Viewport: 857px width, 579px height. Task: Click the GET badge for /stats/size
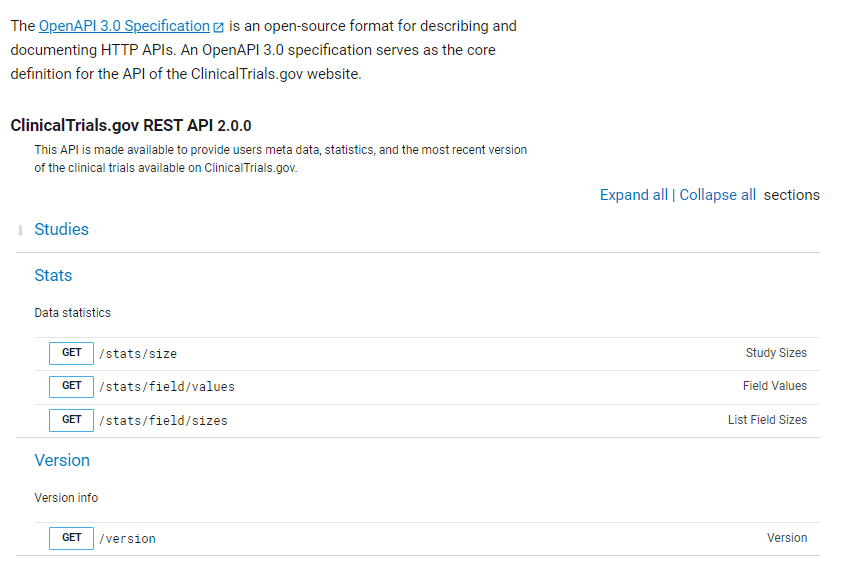[x=71, y=353]
